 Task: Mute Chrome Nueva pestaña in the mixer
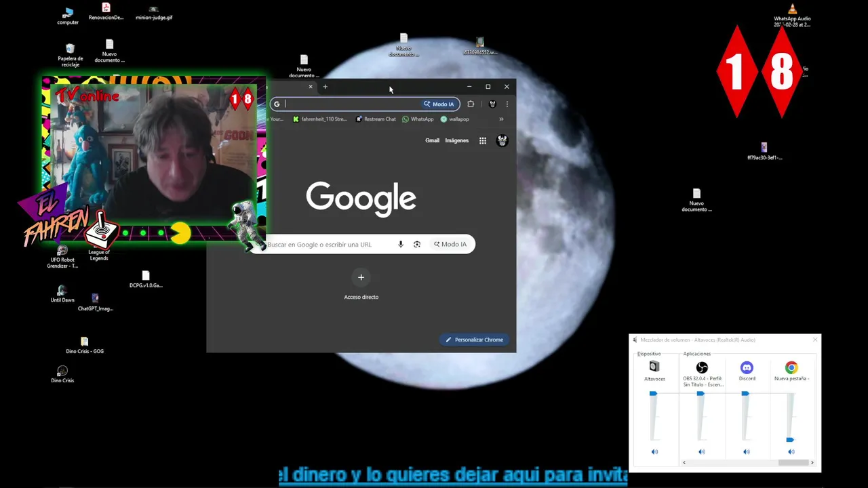(791, 451)
